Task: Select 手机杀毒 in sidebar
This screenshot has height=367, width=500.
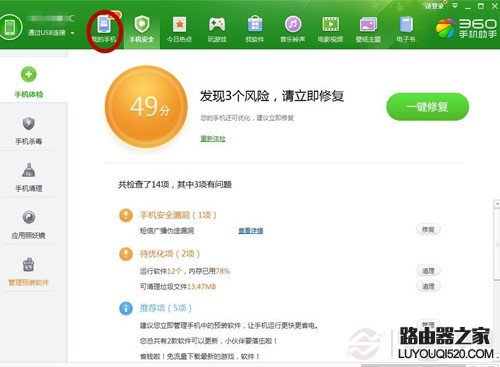Action: coord(29,131)
